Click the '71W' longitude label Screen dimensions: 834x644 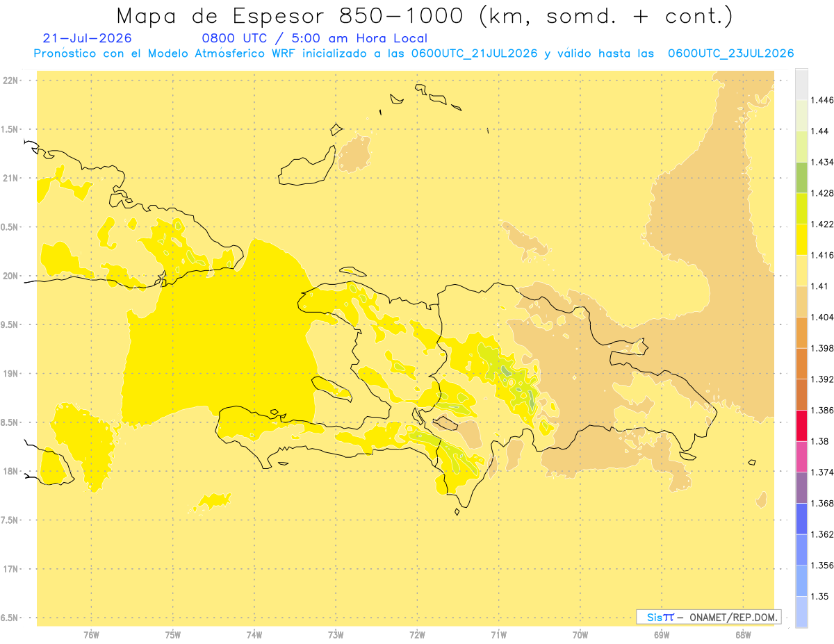498,635
